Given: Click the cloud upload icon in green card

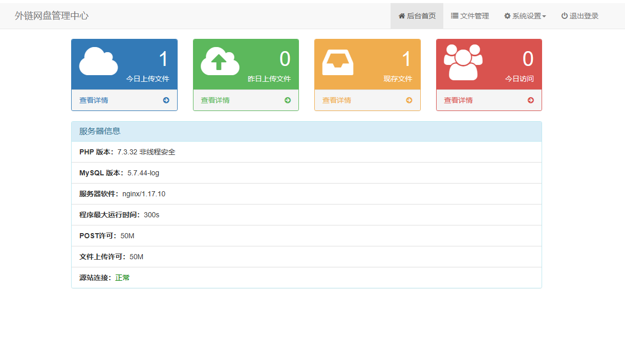Looking at the screenshot, I should [220, 61].
